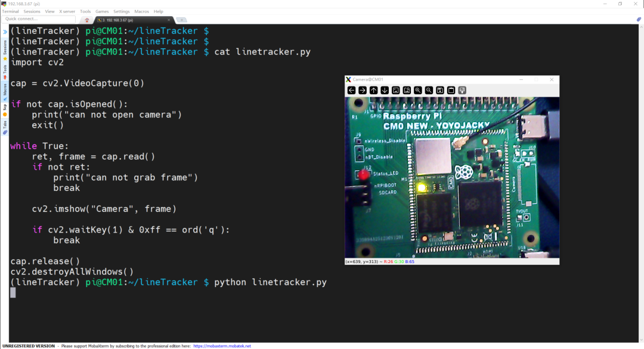Close the Camera@CM01 window
This screenshot has width=644, height=349.
pyautogui.click(x=552, y=79)
